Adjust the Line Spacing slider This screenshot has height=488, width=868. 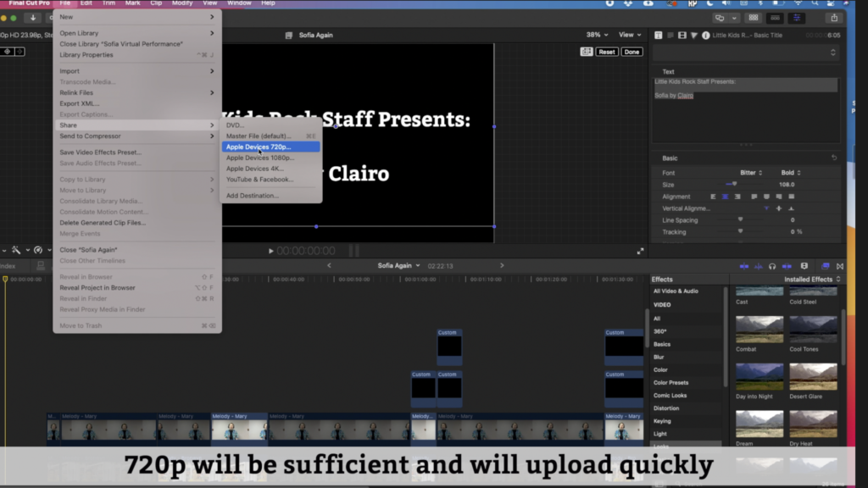coord(740,219)
